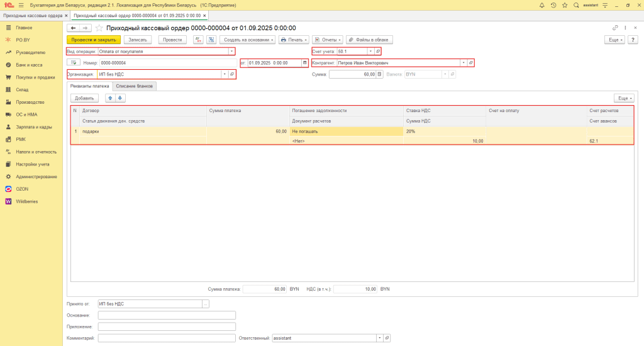Click the Добавить button
The height and width of the screenshot is (346, 644).
point(84,98)
